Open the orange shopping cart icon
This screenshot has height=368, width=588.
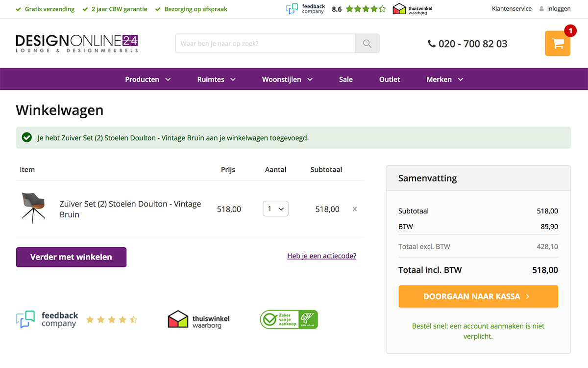[x=558, y=44]
